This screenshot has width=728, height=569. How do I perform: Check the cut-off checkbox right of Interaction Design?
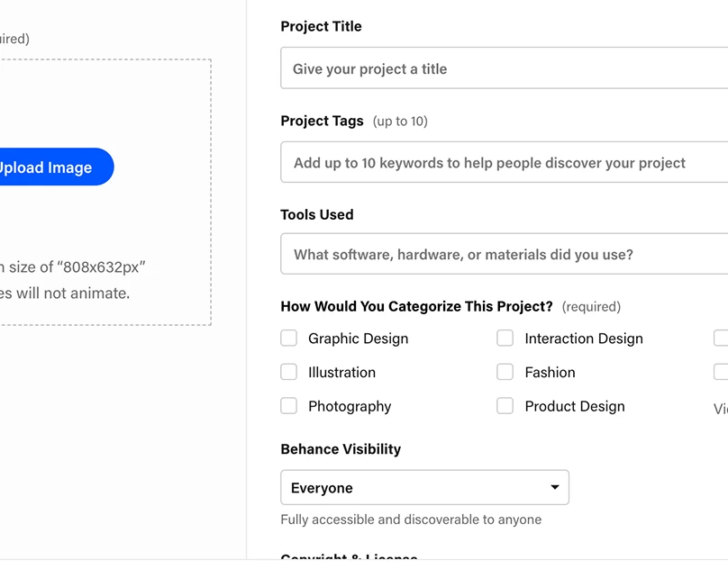tap(721, 339)
